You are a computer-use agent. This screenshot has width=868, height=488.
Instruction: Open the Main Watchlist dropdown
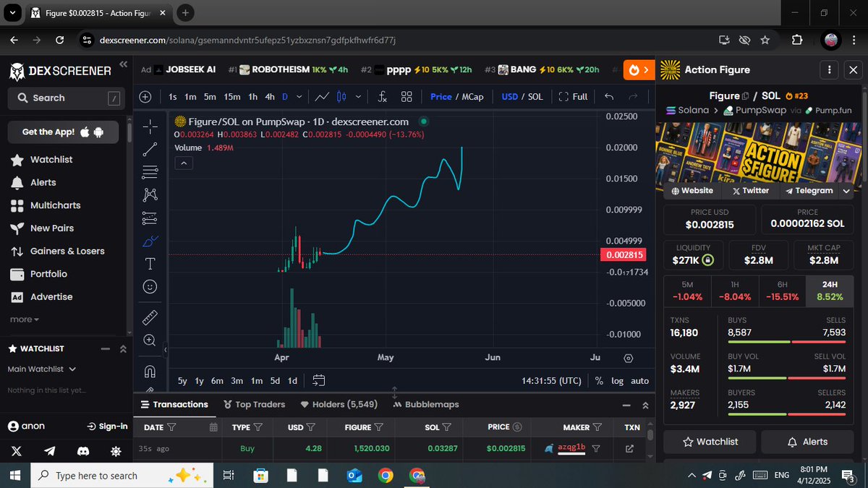(x=42, y=369)
